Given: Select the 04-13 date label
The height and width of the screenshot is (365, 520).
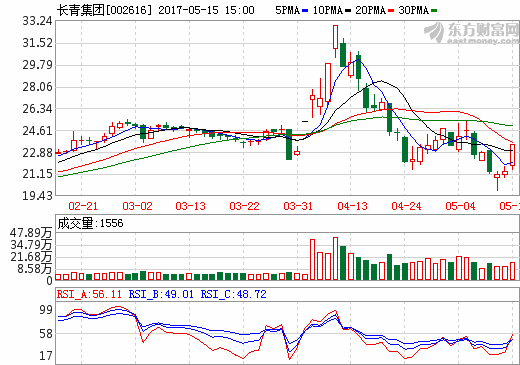Looking at the screenshot, I should point(352,206).
